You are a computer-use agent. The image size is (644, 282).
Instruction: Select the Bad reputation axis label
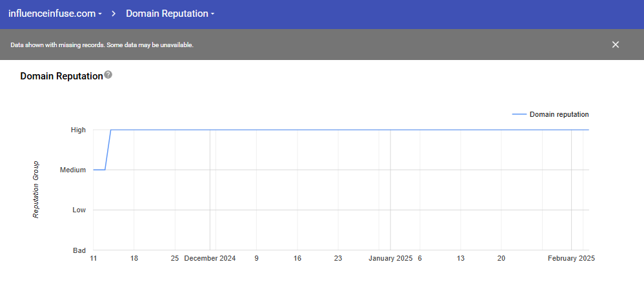[x=79, y=250]
